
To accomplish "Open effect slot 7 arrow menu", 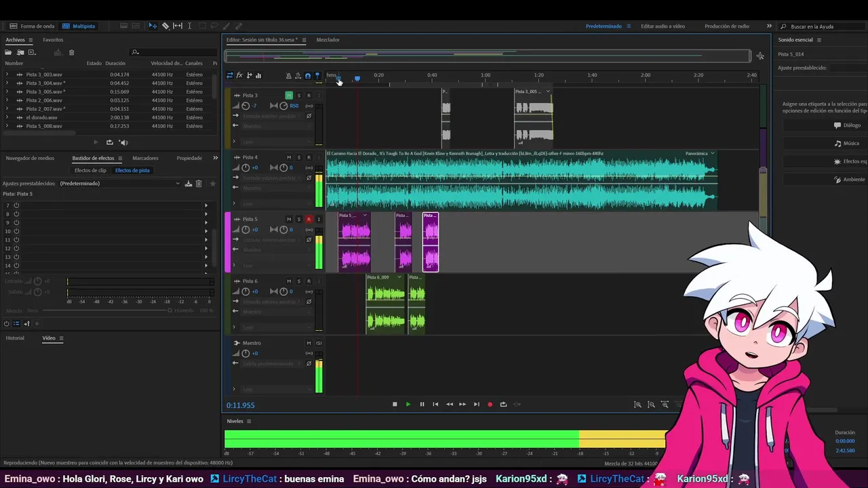I will tap(206, 205).
